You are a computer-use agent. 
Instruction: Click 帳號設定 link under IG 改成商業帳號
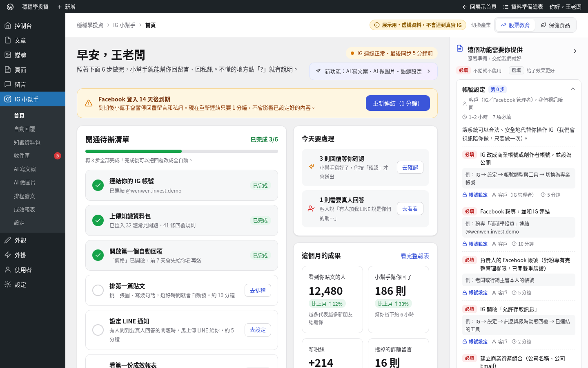tap(475, 195)
